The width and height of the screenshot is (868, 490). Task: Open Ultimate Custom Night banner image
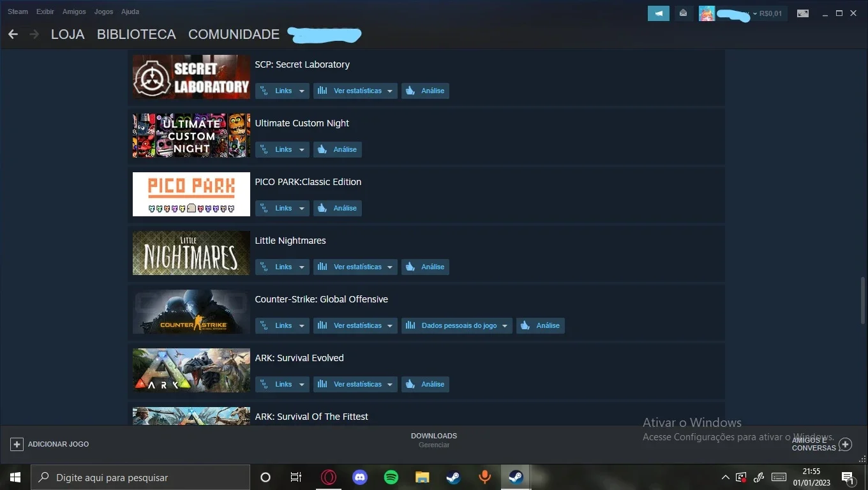(x=191, y=136)
